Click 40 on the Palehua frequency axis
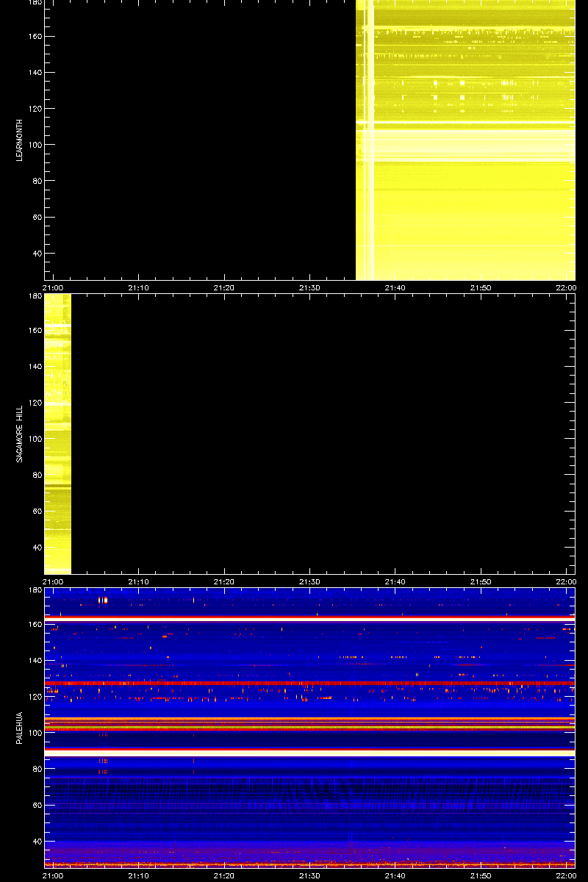This screenshot has width=588, height=882. 37,840
